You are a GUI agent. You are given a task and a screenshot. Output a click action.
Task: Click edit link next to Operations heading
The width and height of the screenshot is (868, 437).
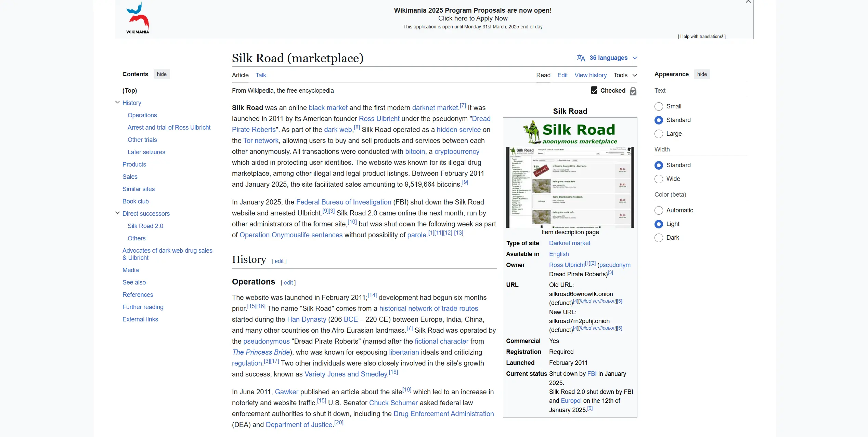click(x=288, y=282)
